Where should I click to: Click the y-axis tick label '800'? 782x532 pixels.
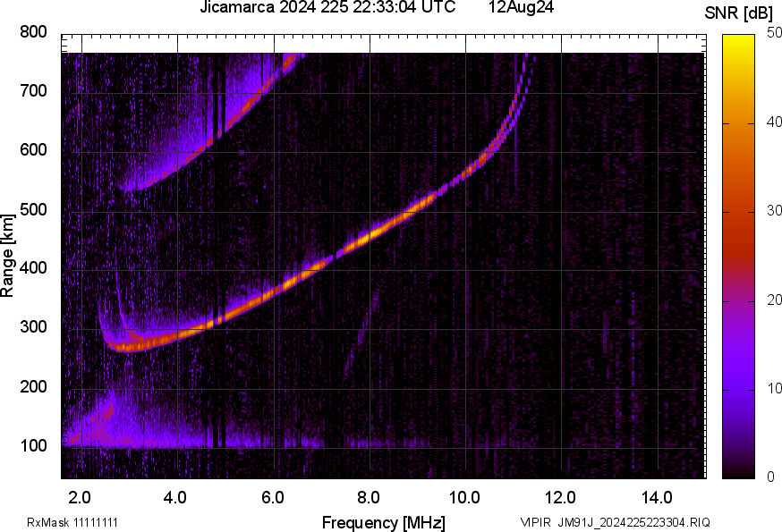point(33,32)
